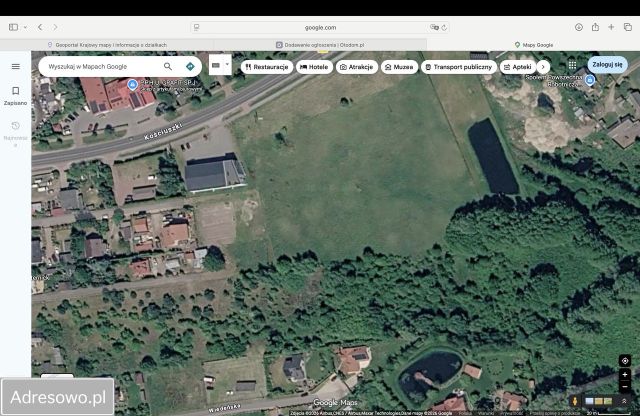Zoom out with the minus button
Image resolution: width=640 pixels, height=416 pixels.
tap(624, 386)
